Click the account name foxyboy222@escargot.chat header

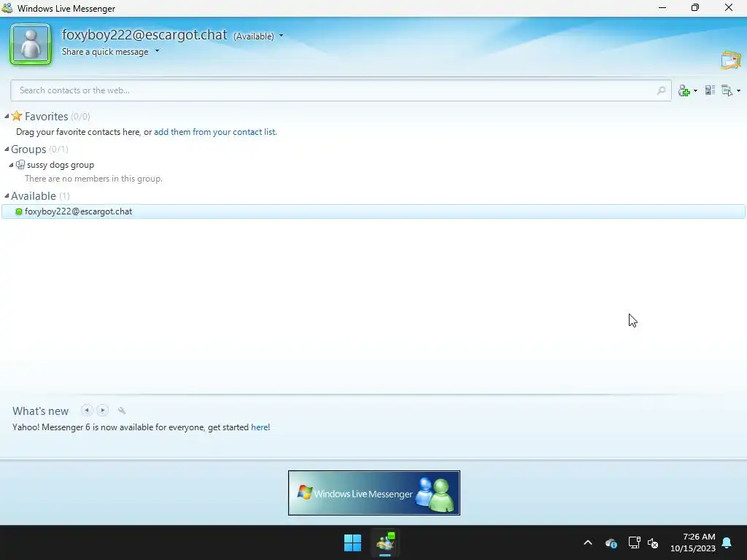(x=144, y=35)
